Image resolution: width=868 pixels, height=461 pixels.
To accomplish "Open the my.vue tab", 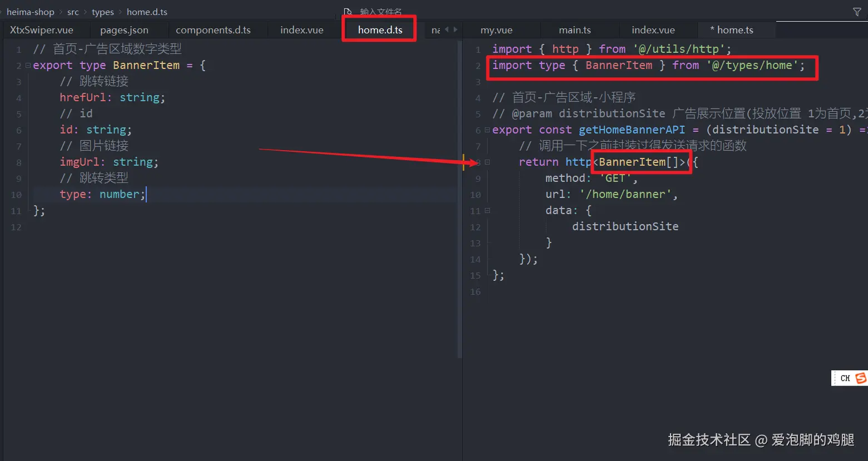I will tap(497, 30).
